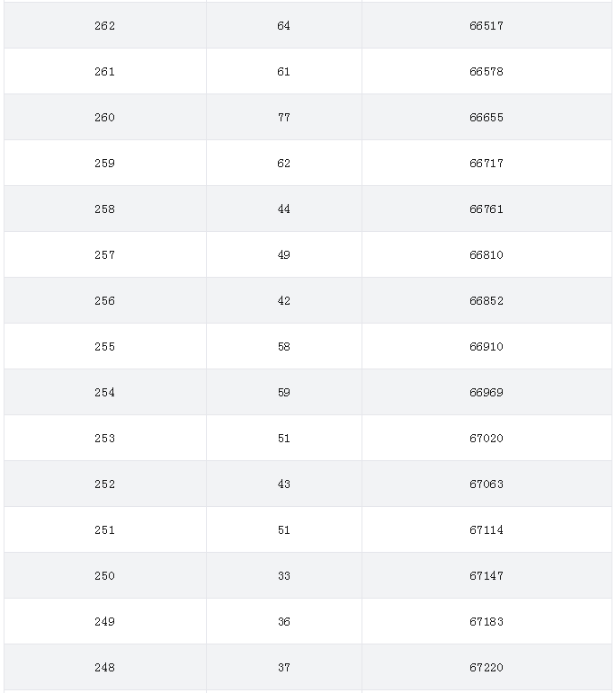Select the cumulative value 66910
The image size is (616, 693).
click(x=487, y=347)
